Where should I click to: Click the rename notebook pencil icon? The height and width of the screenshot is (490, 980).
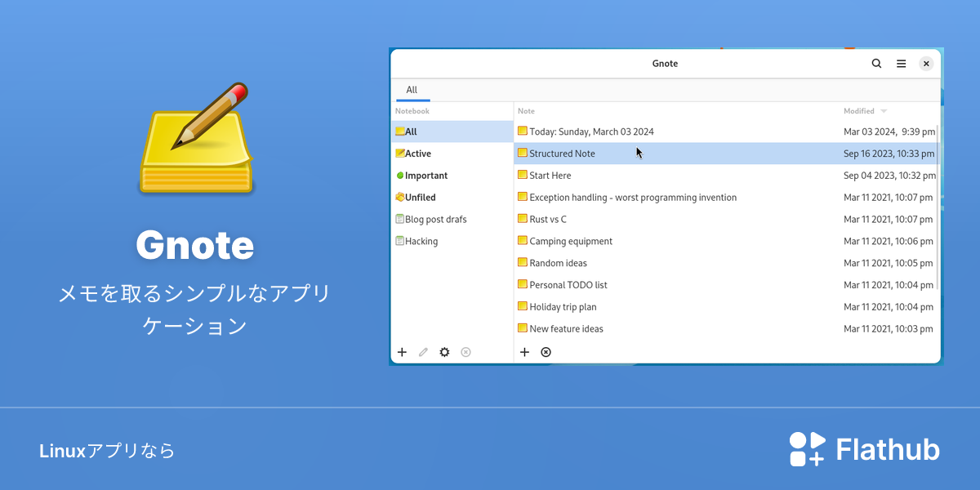423,352
